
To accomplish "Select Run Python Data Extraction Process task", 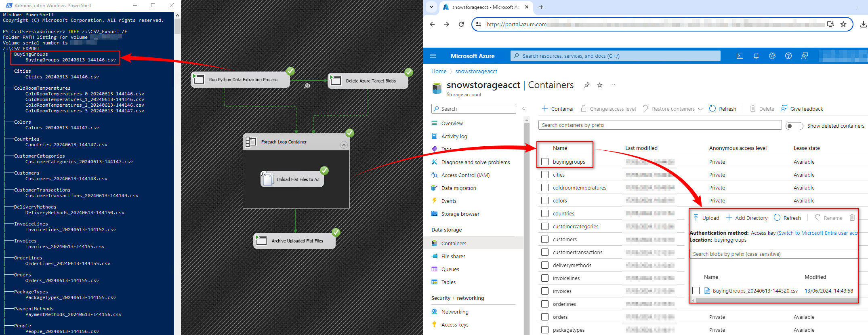I will (x=240, y=80).
